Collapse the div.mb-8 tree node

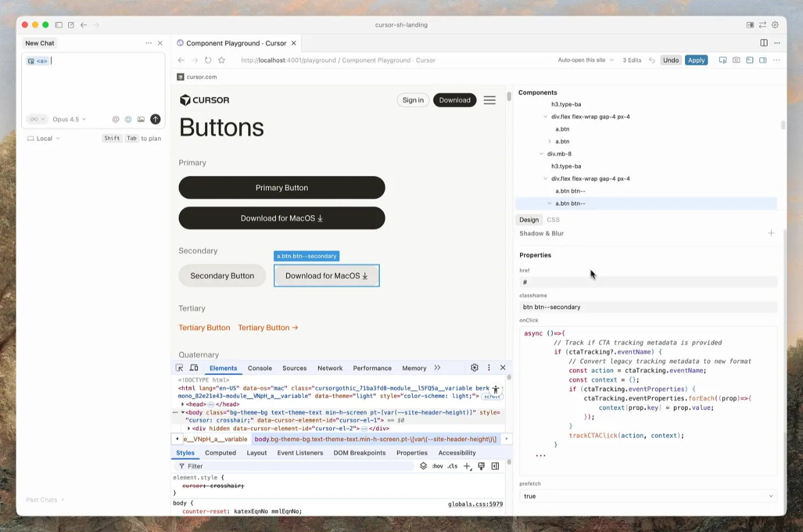(542, 154)
